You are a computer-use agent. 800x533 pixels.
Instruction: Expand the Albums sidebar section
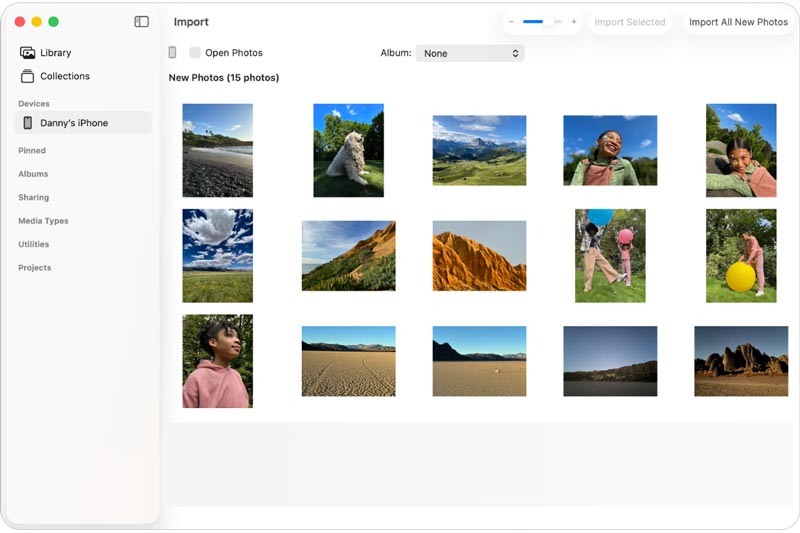[x=33, y=174]
